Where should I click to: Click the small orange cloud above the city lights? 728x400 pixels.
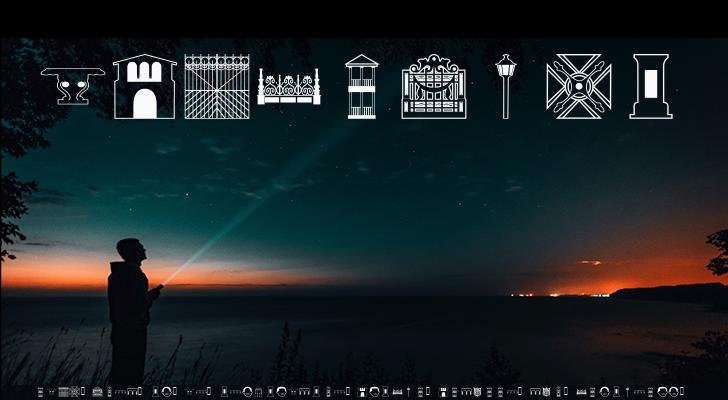pyautogui.click(x=590, y=263)
